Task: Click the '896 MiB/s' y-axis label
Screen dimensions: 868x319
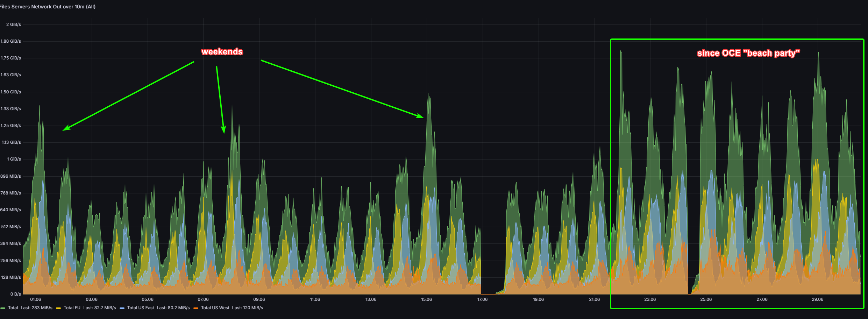Action: pos(10,176)
